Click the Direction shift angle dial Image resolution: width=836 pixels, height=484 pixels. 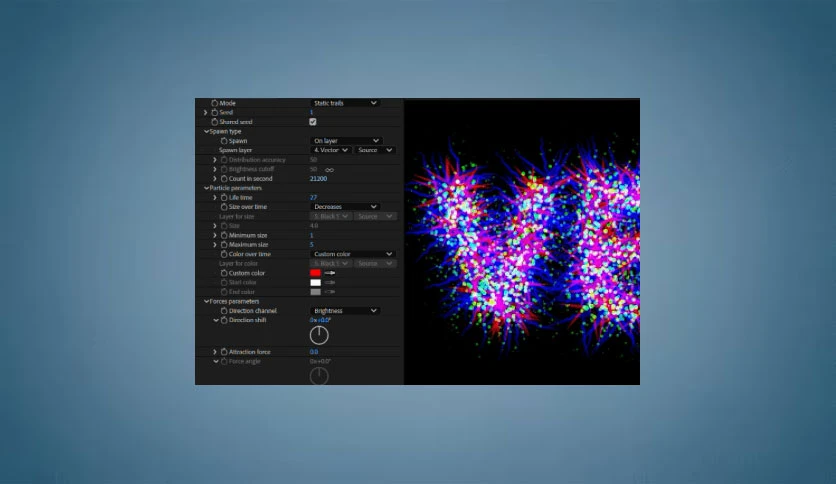[319, 335]
